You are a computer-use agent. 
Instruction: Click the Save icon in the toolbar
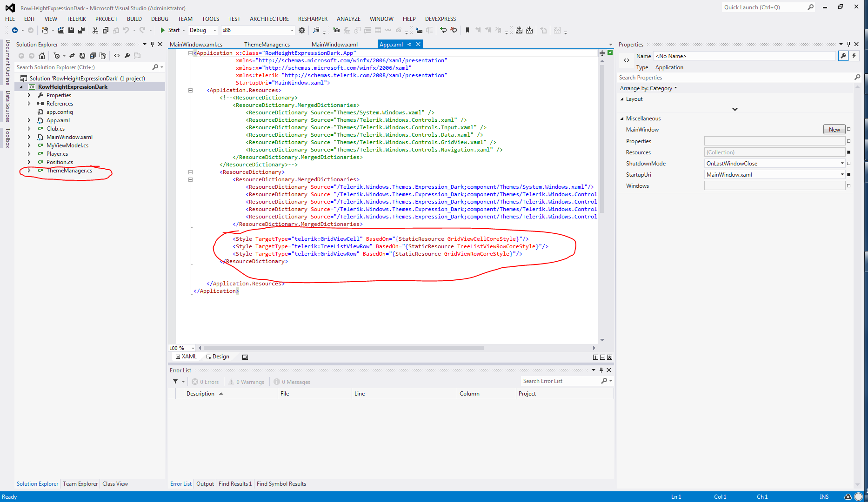(x=71, y=30)
